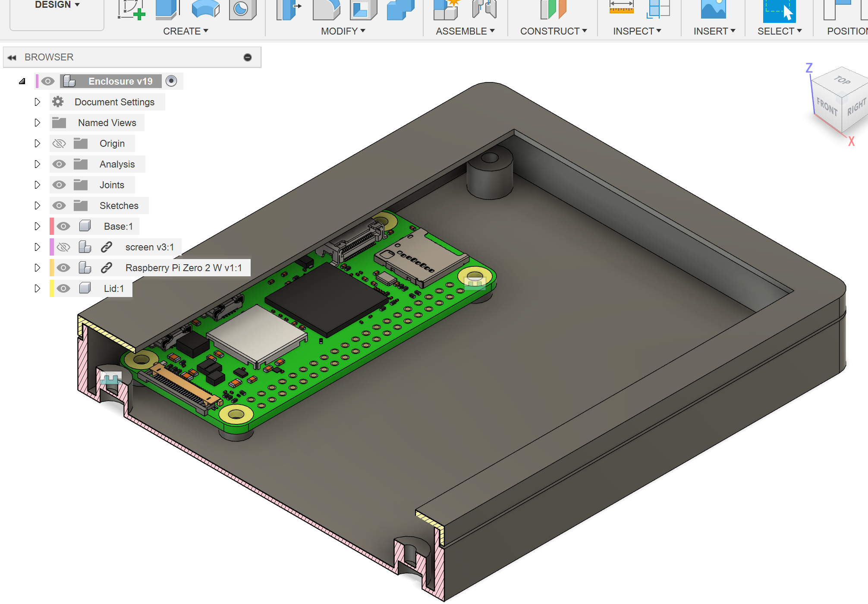Click the TOP face of the ViewCube
The image size is (868, 604).
pos(842,80)
